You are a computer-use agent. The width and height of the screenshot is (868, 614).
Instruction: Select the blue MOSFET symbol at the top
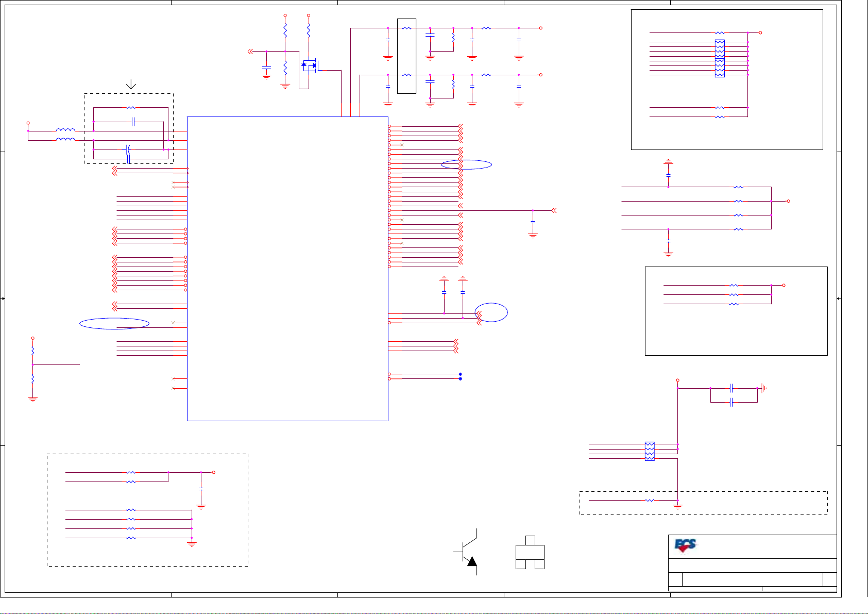(310, 65)
